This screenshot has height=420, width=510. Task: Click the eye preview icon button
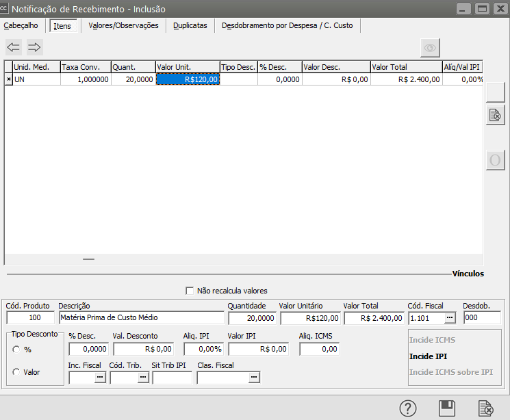430,48
